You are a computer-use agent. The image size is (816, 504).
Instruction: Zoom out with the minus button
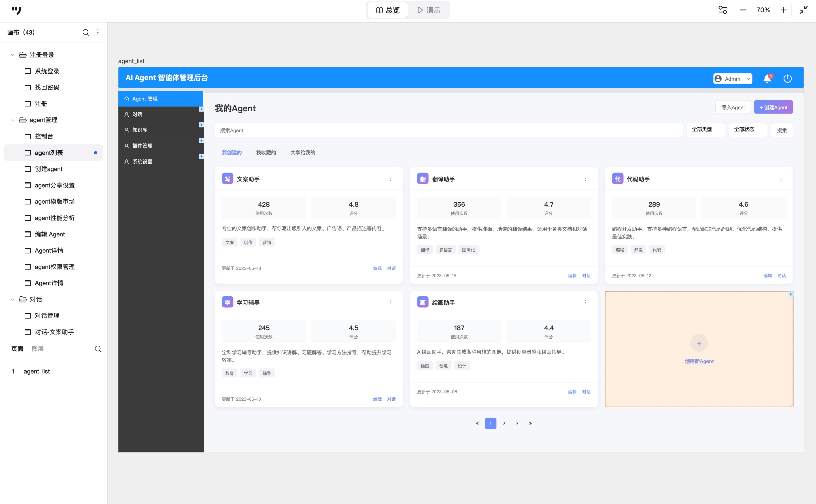[743, 10]
